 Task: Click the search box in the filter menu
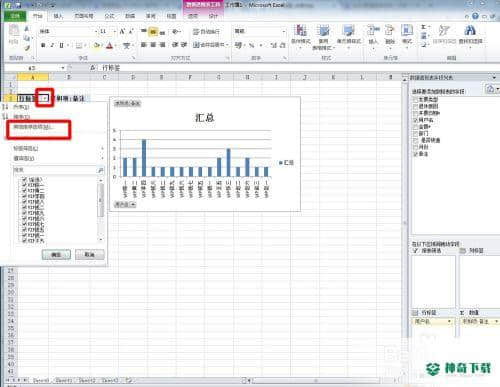click(x=55, y=170)
